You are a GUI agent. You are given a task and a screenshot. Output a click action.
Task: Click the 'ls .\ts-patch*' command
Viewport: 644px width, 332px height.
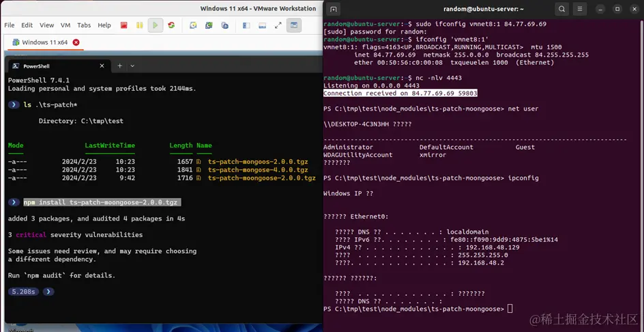[50, 105]
